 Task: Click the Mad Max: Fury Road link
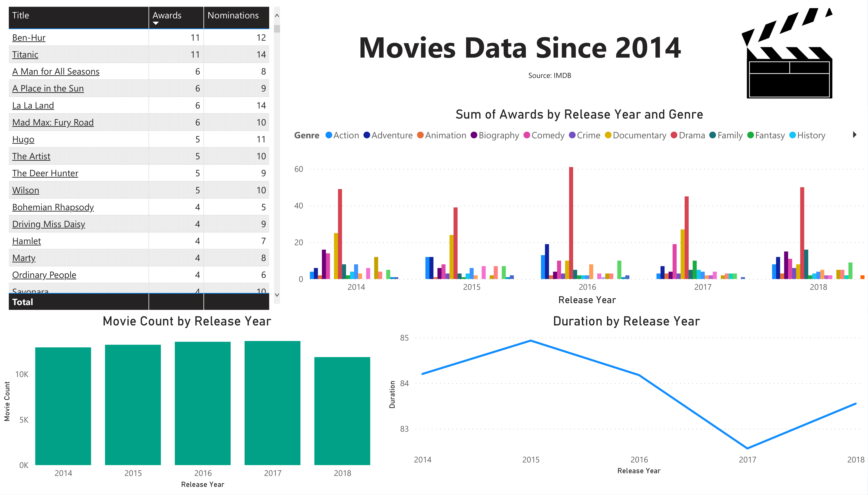click(53, 122)
